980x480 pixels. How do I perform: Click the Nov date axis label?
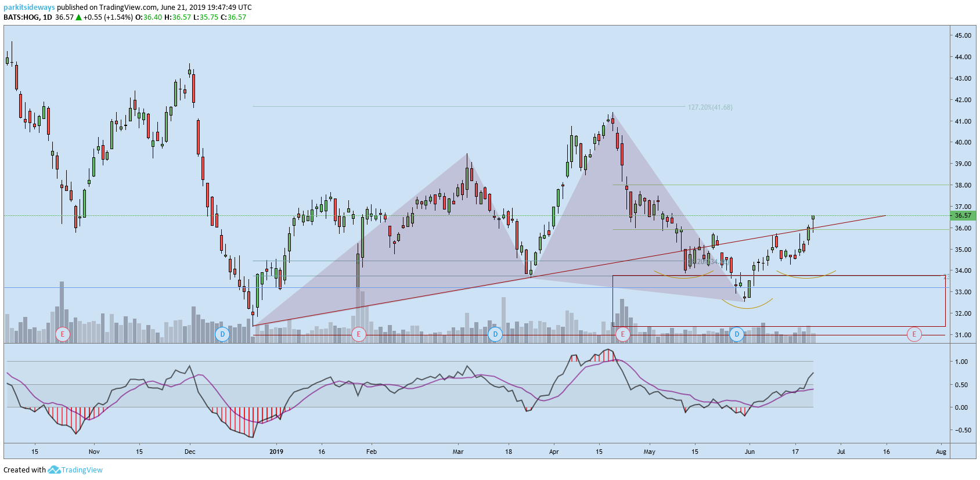click(x=94, y=452)
